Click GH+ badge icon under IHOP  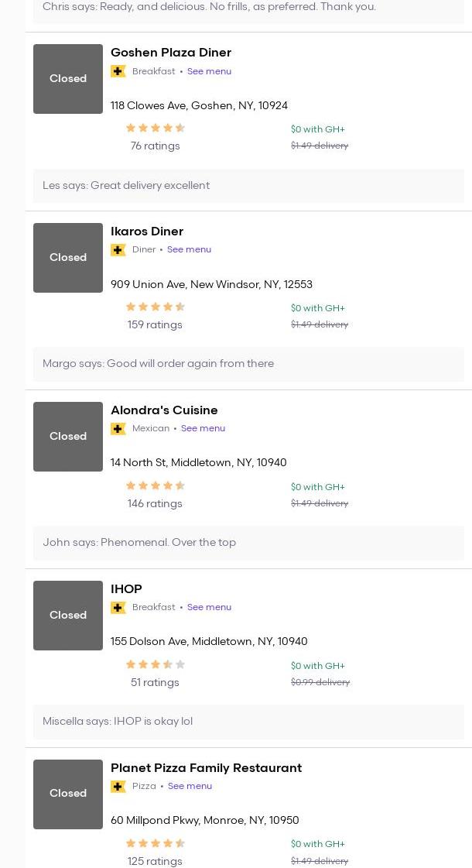[x=118, y=608]
